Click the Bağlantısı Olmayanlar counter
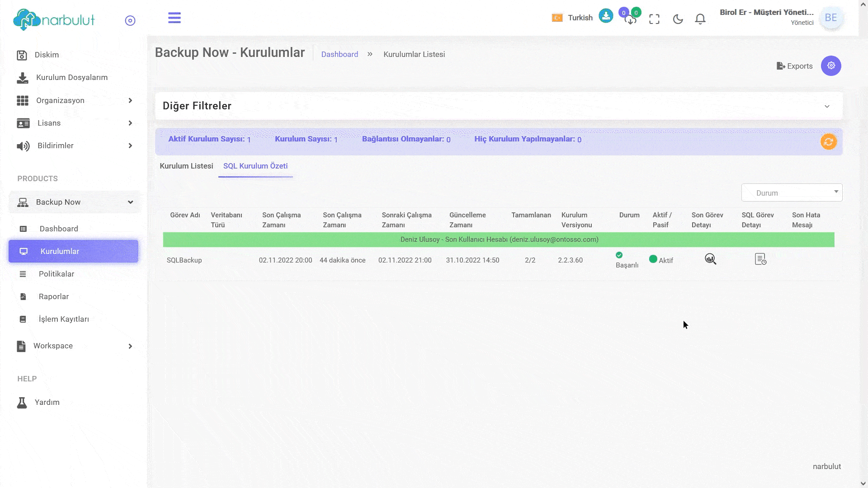The width and height of the screenshot is (868, 488). pyautogui.click(x=406, y=139)
